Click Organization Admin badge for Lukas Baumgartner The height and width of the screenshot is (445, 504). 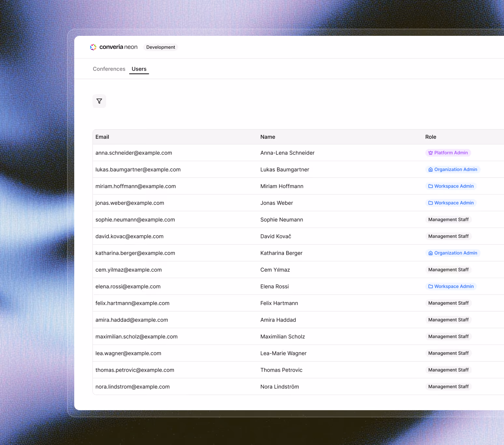453,169
